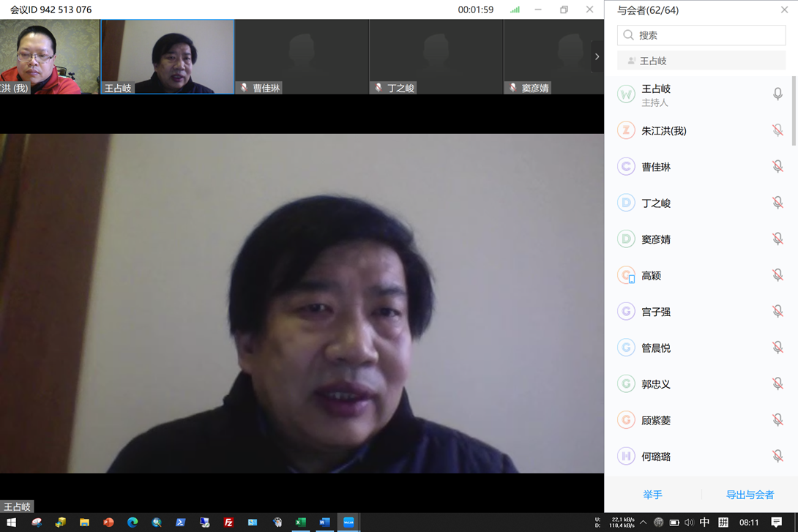Image resolution: width=798 pixels, height=532 pixels.
Task: Click the participants list scrollbar
Action: point(794,110)
